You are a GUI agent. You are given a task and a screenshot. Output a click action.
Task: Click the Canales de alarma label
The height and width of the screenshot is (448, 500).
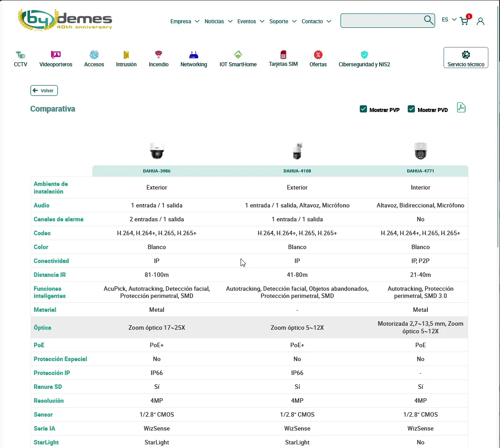click(58, 220)
